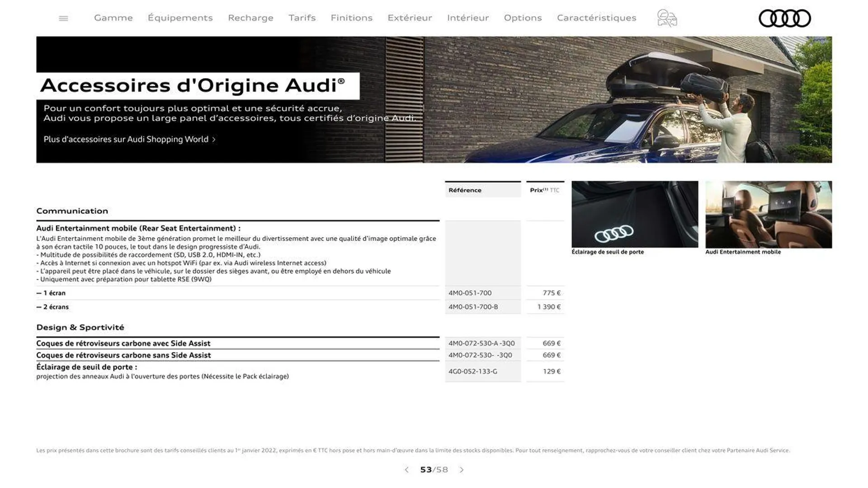The height and width of the screenshot is (488, 868).
Task: Click the Audi four rings logo
Action: pos(784,19)
